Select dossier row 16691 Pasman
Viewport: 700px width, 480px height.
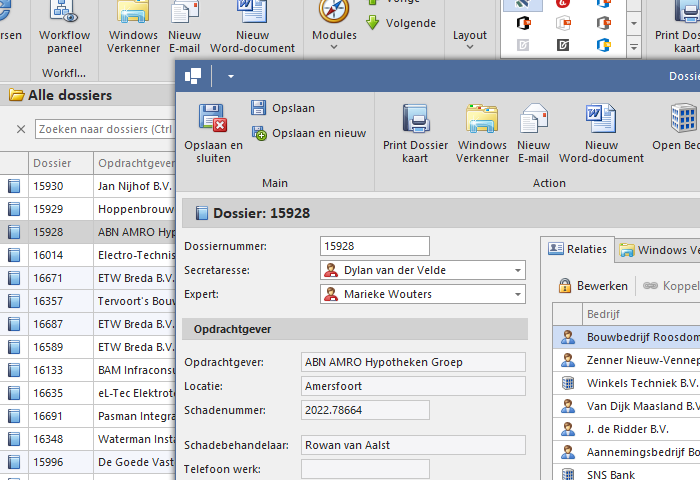[x=88, y=417]
